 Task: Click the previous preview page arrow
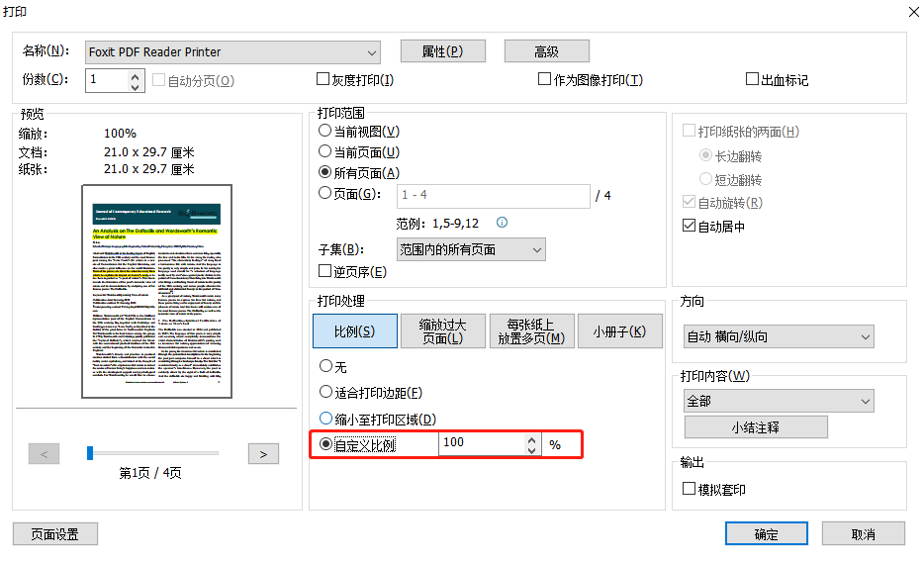point(45,454)
